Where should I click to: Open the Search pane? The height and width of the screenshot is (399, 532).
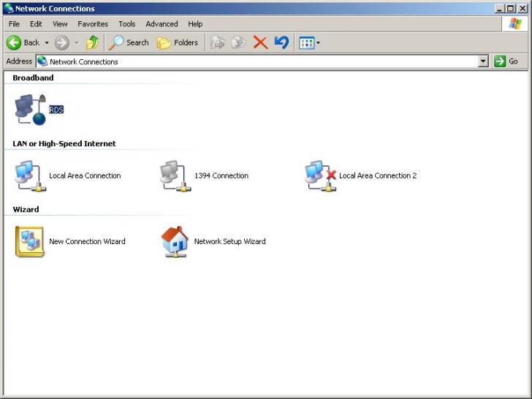pos(129,43)
